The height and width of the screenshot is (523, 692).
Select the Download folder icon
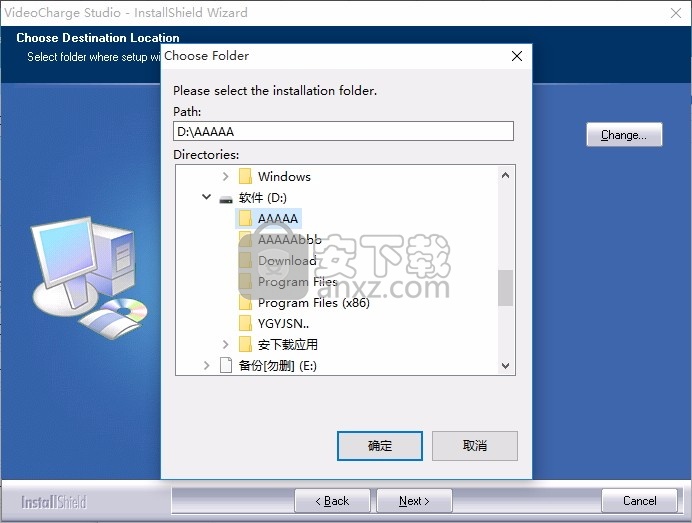[245, 260]
